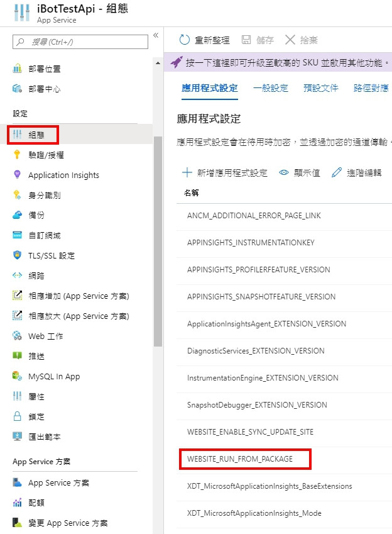
Task: Open the 部署中心 menu item label
Action: 45,89
